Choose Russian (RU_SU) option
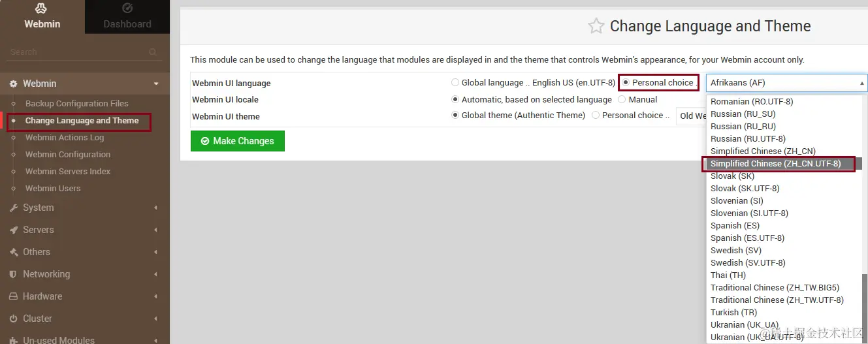 [x=784, y=114]
